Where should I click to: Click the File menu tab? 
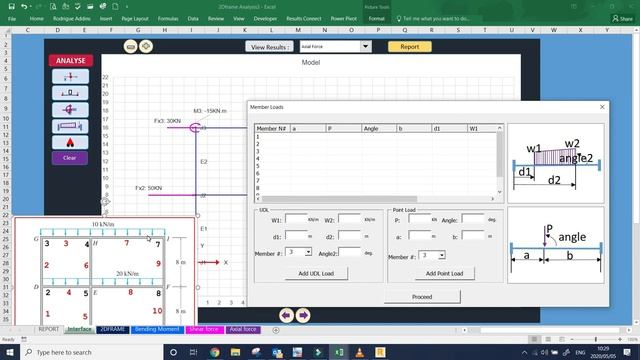(12, 19)
